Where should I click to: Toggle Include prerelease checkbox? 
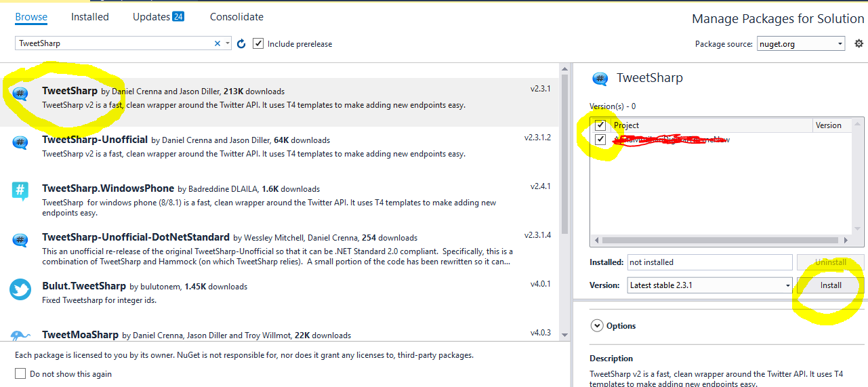pos(258,43)
